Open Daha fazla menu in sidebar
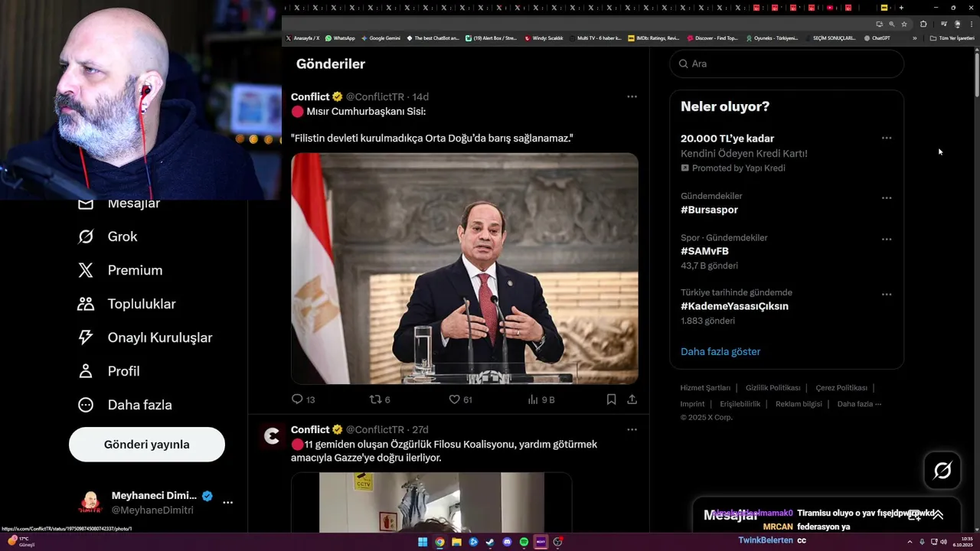Screen dimensions: 980x551 coord(124,405)
